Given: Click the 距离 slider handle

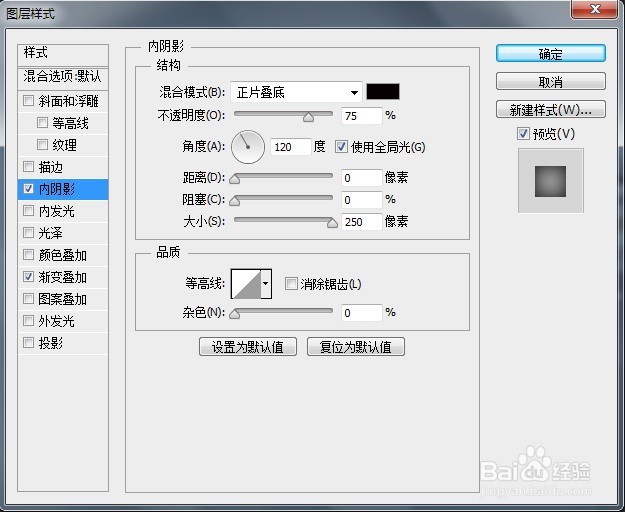Looking at the screenshot, I should click(235, 179).
